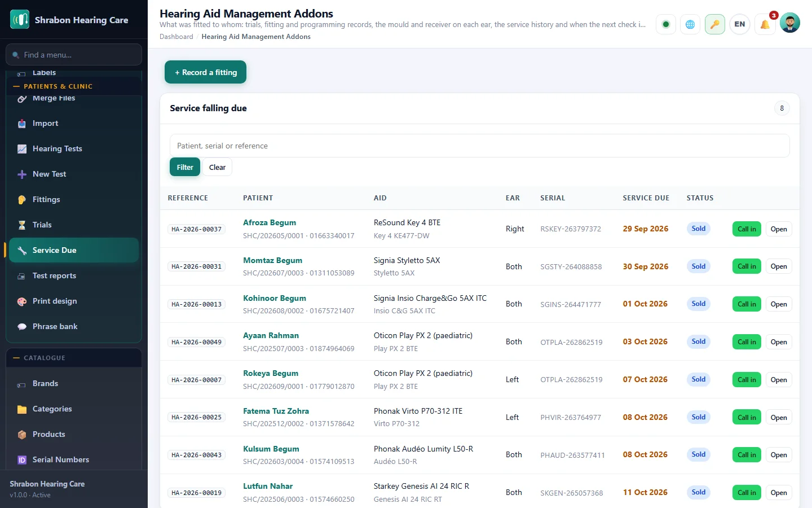Open Import in the sidebar
This screenshot has width=812, height=508.
click(x=74, y=123)
